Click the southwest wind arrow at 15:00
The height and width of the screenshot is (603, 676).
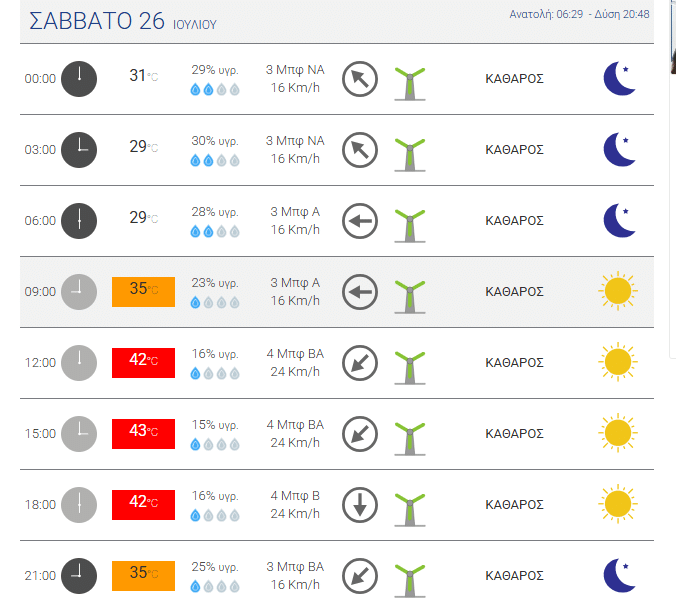tap(360, 434)
